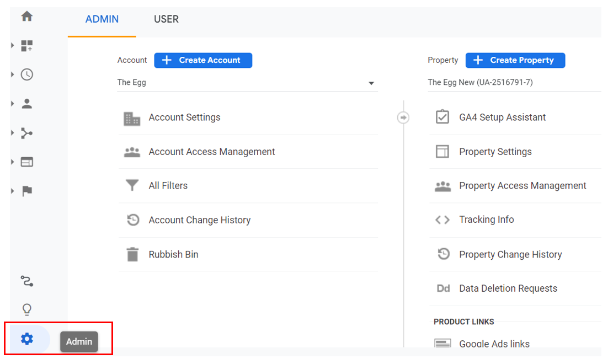
Task: Expand the Real-time section arrow
Action: click(12, 74)
